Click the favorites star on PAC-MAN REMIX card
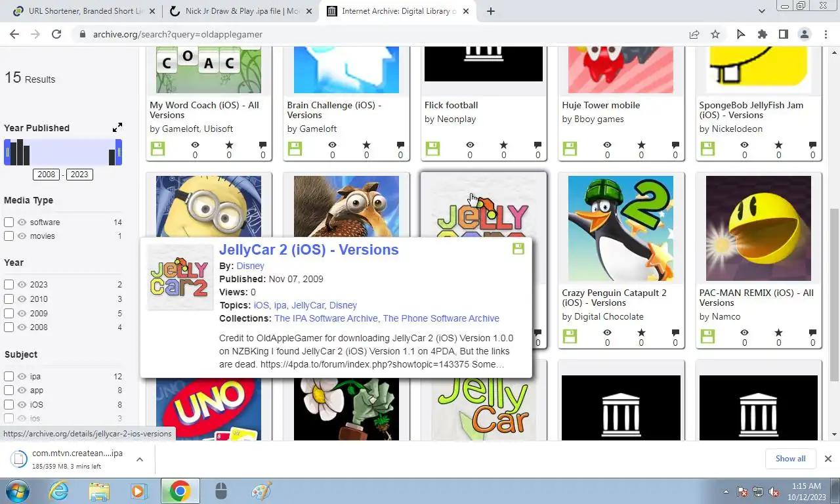840x504 pixels. point(778,333)
